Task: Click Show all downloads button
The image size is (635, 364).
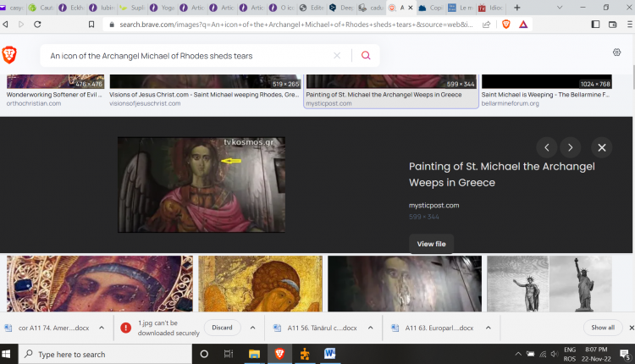Action: pyautogui.click(x=603, y=328)
